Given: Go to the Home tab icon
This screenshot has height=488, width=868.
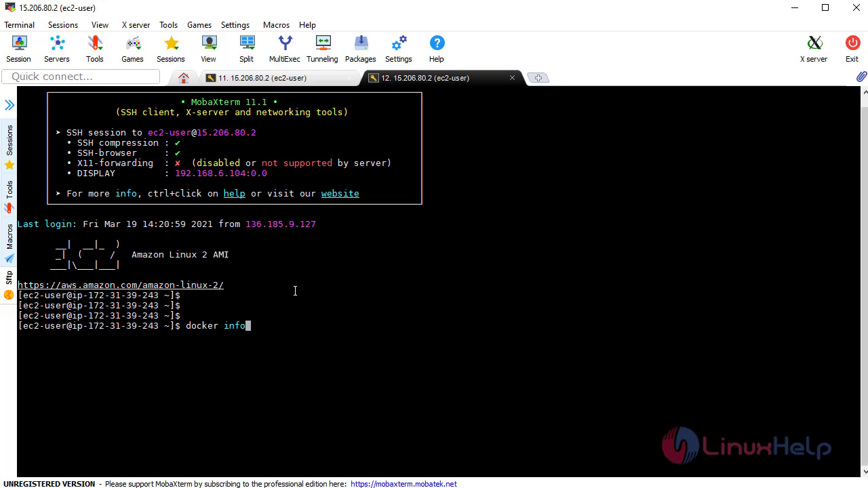Looking at the screenshot, I should [x=183, y=78].
